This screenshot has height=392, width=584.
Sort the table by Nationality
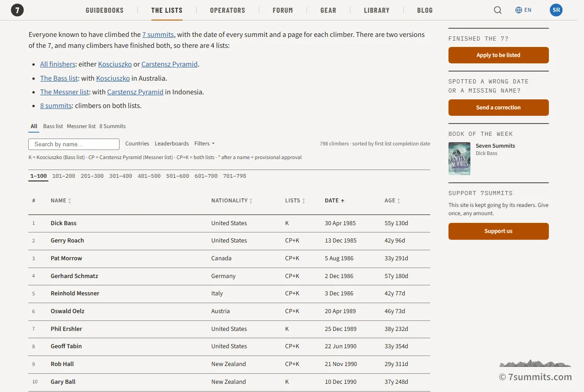point(232,201)
